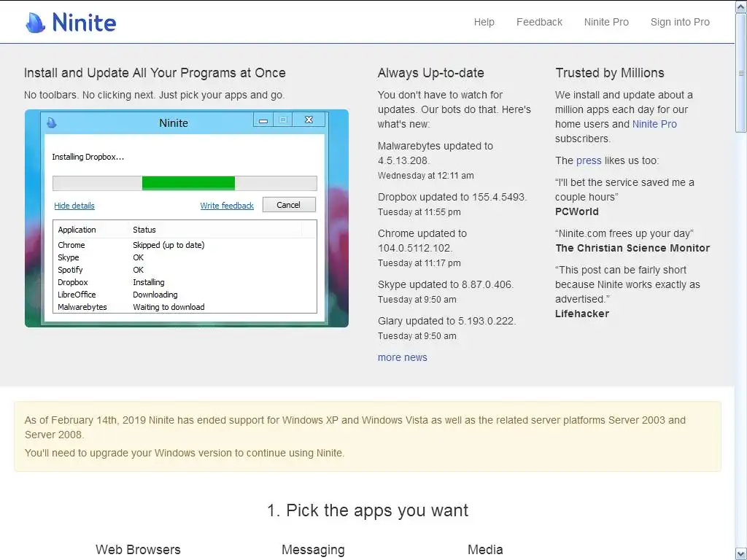Viewport: 747px width, 560px height.
Task: Click Write feedback in installer image
Action: click(x=227, y=206)
